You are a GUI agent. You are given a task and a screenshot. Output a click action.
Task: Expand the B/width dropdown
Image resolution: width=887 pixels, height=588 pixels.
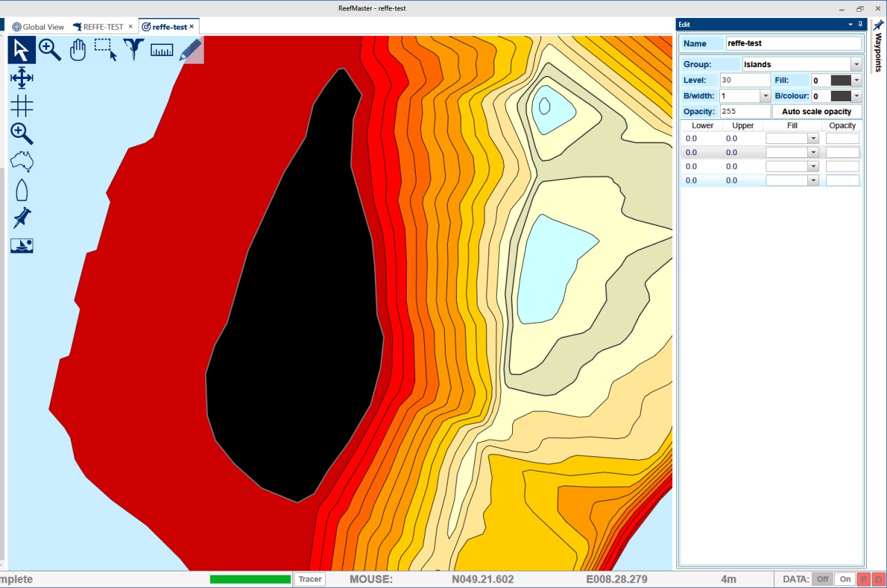[765, 96]
